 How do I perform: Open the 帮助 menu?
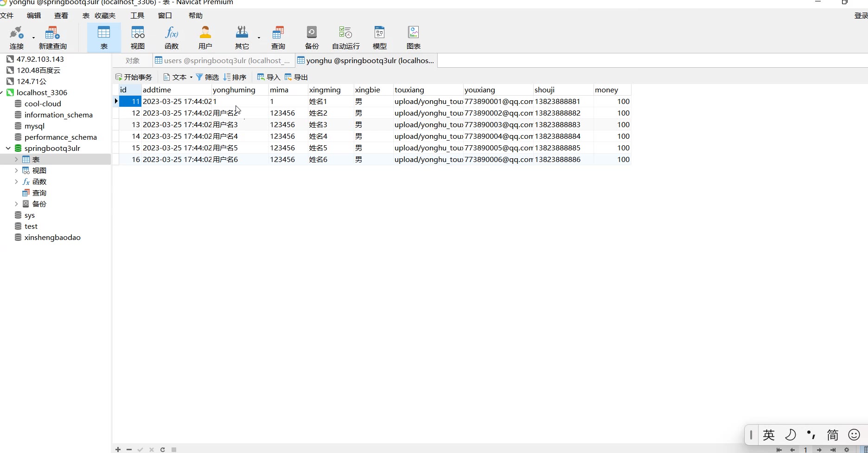[196, 15]
